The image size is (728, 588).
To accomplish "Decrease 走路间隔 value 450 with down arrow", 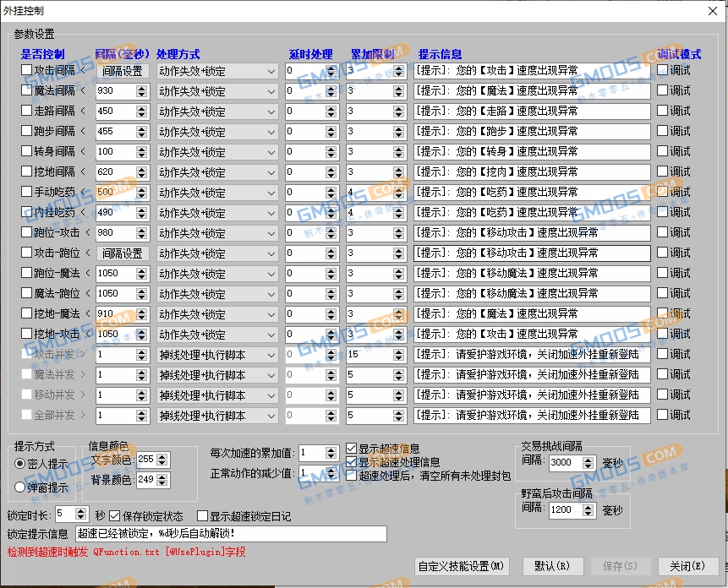I will (x=141, y=115).
